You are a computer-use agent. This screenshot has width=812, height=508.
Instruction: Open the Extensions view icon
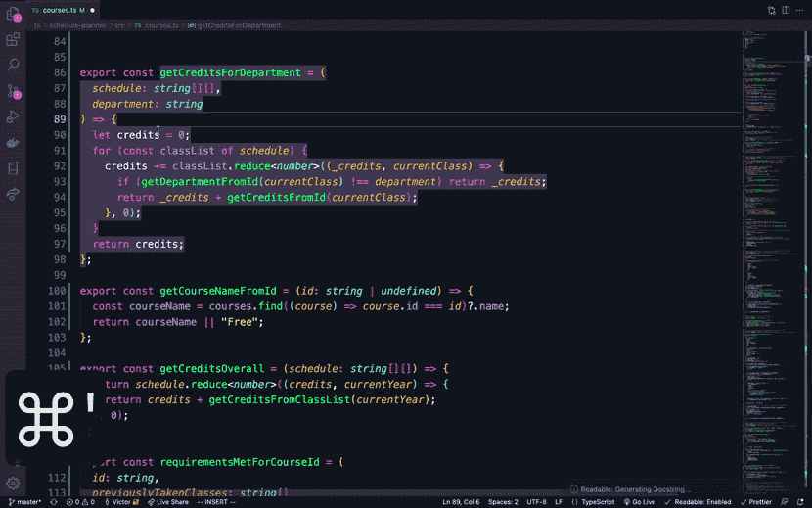point(13,39)
